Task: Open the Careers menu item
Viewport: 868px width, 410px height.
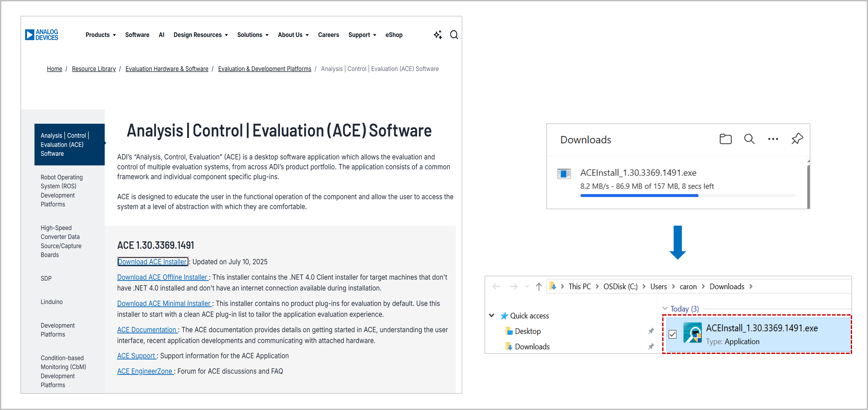Action: [x=328, y=35]
